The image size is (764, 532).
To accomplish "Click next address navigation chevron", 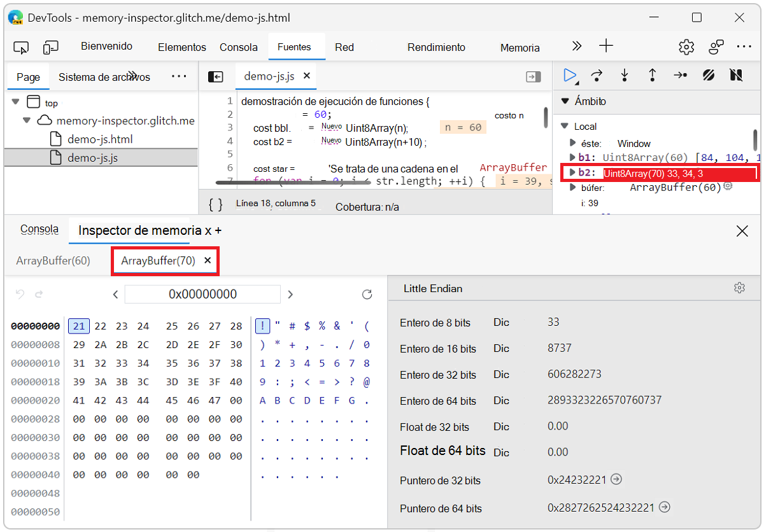I will 290,294.
